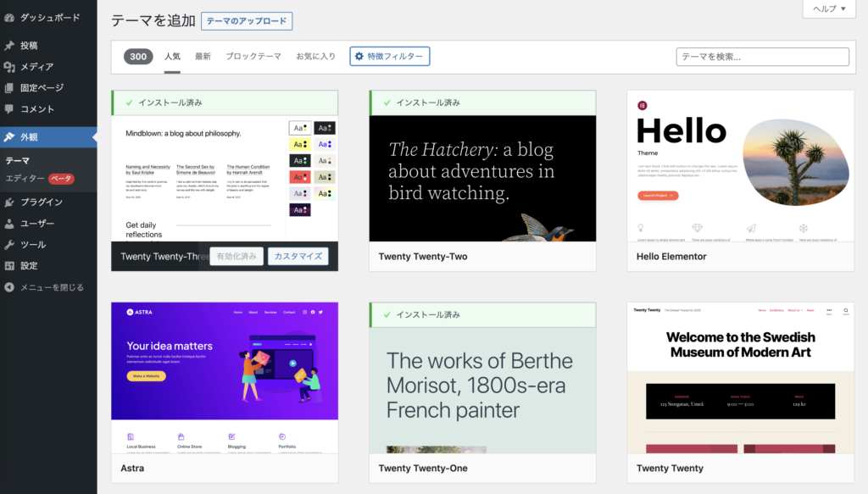
Task: Click the Hello Elementor theme name
Action: [671, 257]
